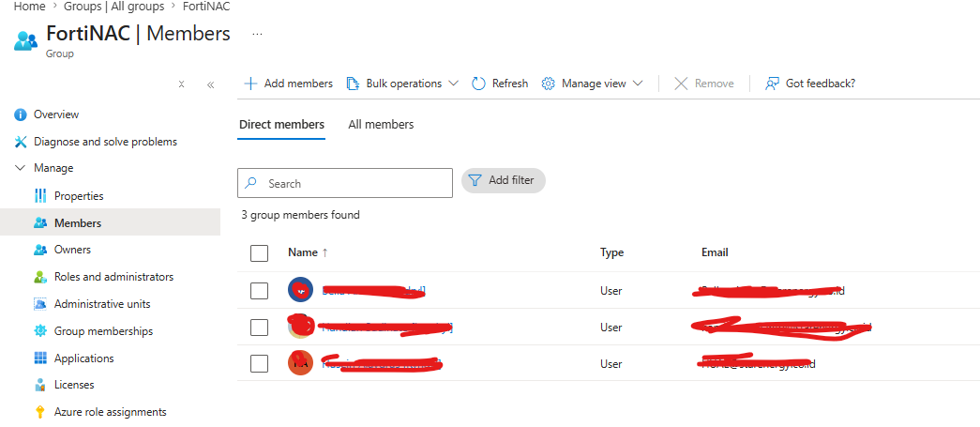980x427 pixels.
Task: Click the Applications grid icon
Action: point(40,358)
